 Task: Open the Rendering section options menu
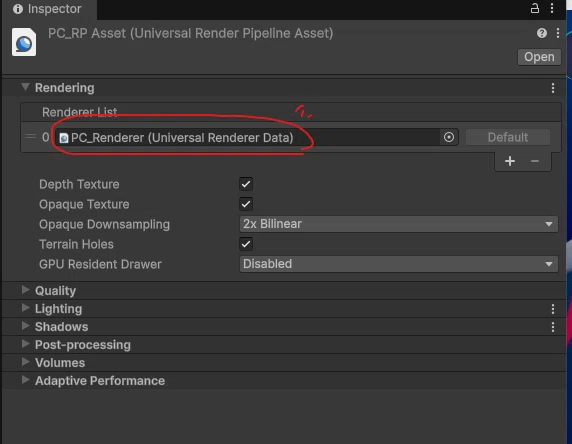click(553, 88)
